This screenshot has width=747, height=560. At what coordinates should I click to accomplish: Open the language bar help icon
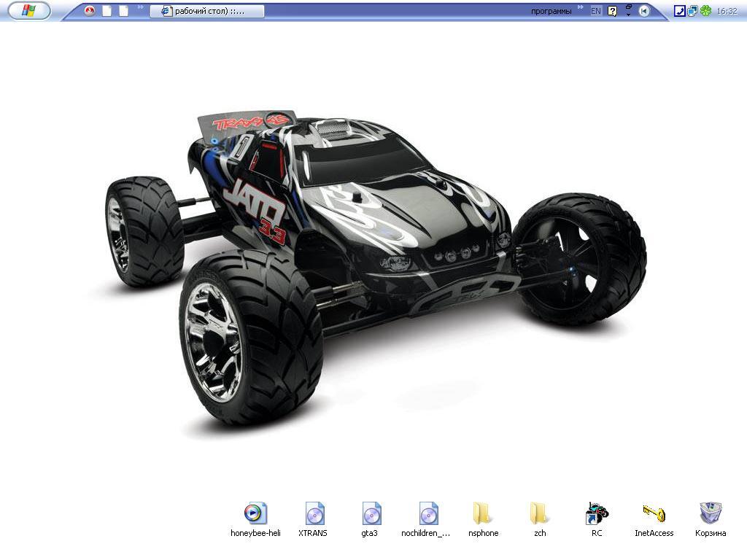613,11
